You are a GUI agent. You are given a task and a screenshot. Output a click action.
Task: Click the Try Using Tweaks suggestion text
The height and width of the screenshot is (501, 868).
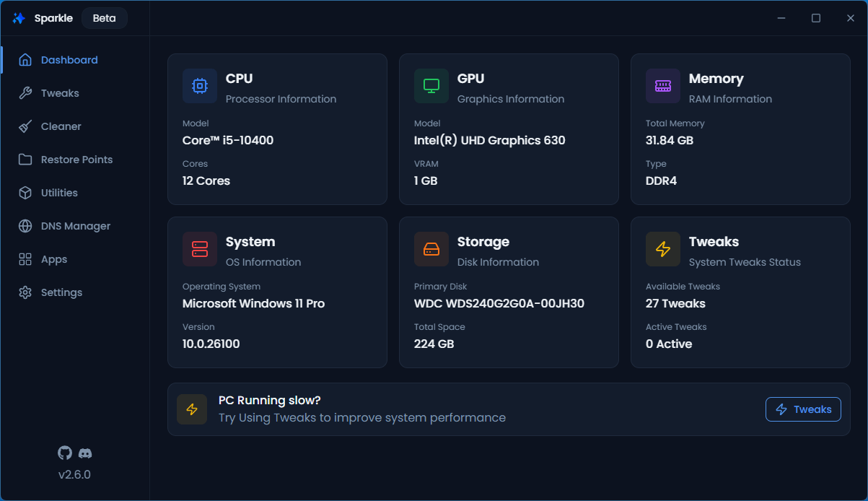(x=362, y=417)
